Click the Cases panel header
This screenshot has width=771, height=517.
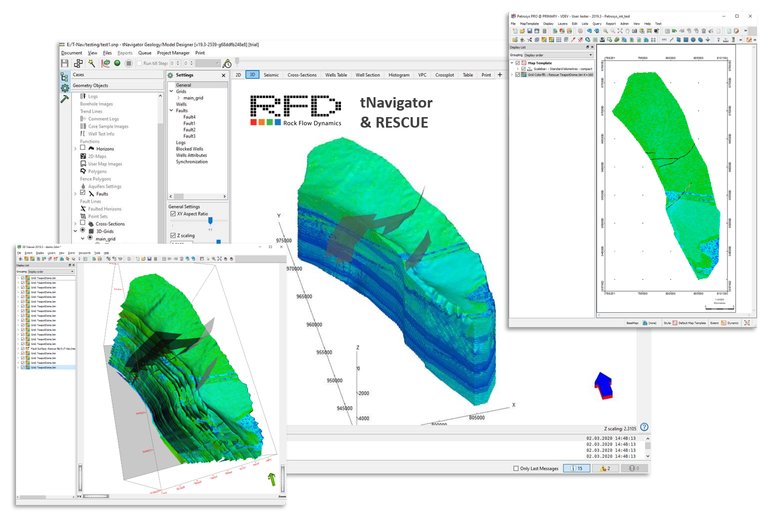117,75
